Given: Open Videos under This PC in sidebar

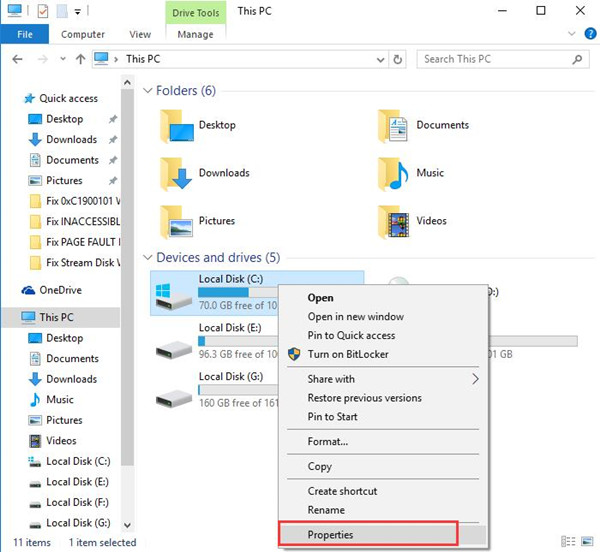Looking at the screenshot, I should click(61, 441).
